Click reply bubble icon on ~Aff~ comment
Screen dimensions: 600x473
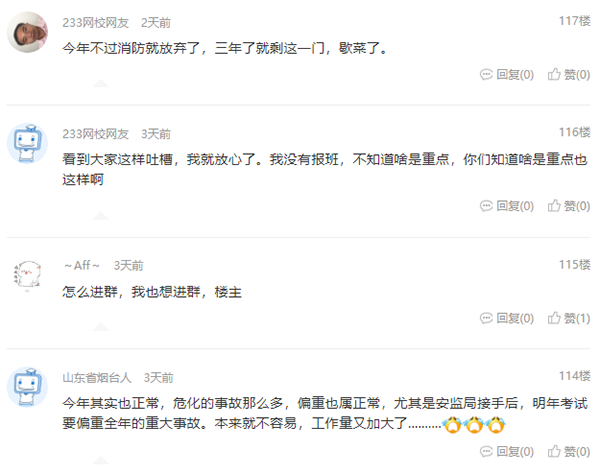(486, 318)
